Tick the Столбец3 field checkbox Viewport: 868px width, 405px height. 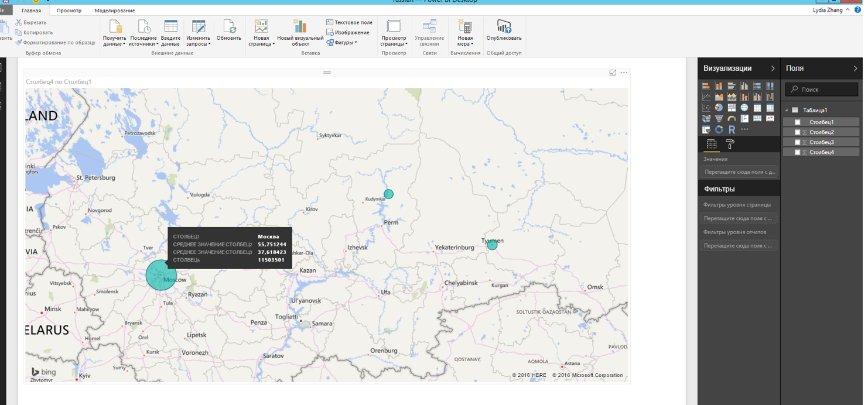tap(797, 142)
